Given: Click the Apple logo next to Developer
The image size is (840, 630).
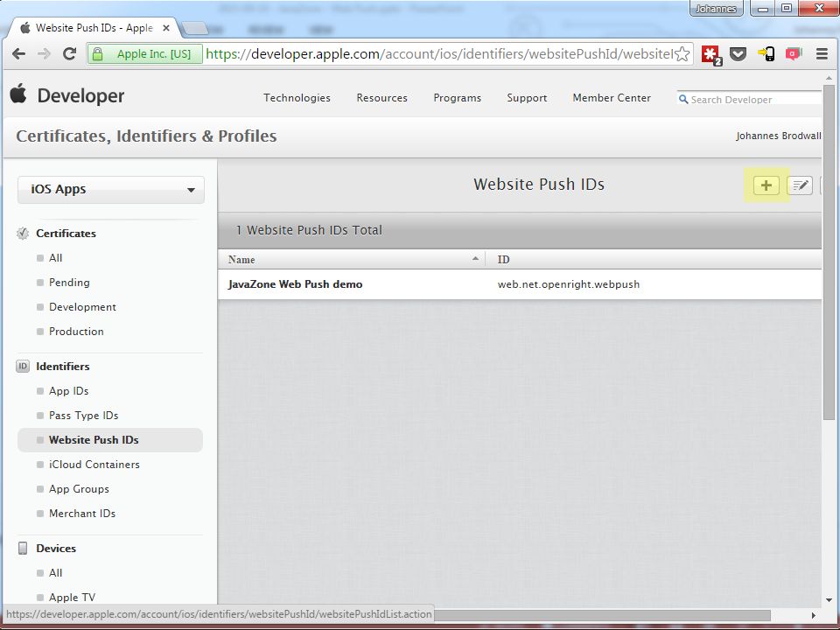Looking at the screenshot, I should coord(18,94).
